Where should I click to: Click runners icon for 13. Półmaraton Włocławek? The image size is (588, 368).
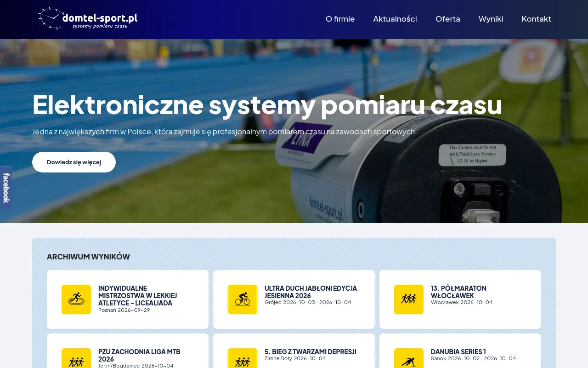click(409, 299)
